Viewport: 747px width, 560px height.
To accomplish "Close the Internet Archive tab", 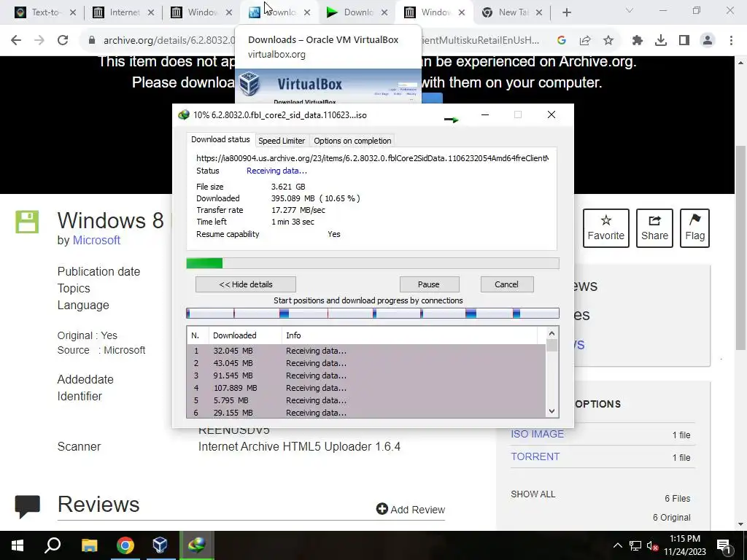I will coord(151,13).
